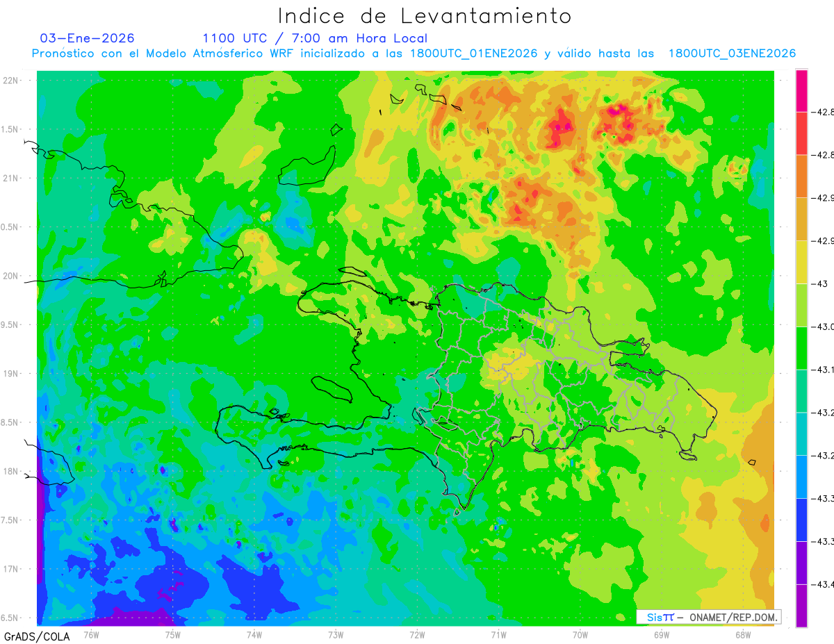Click the '17N' latitude label
This screenshot has height=644, width=834.
10,569
